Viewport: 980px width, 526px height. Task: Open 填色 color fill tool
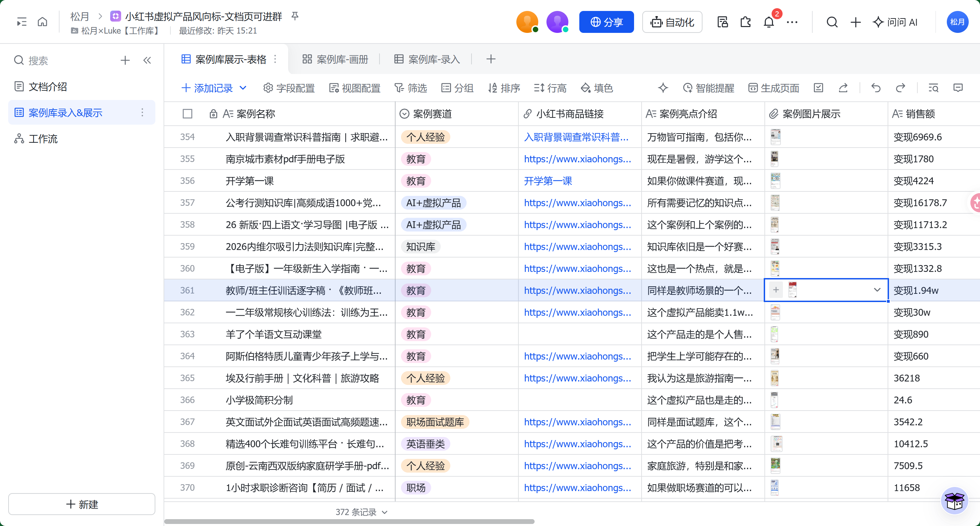tap(596, 88)
